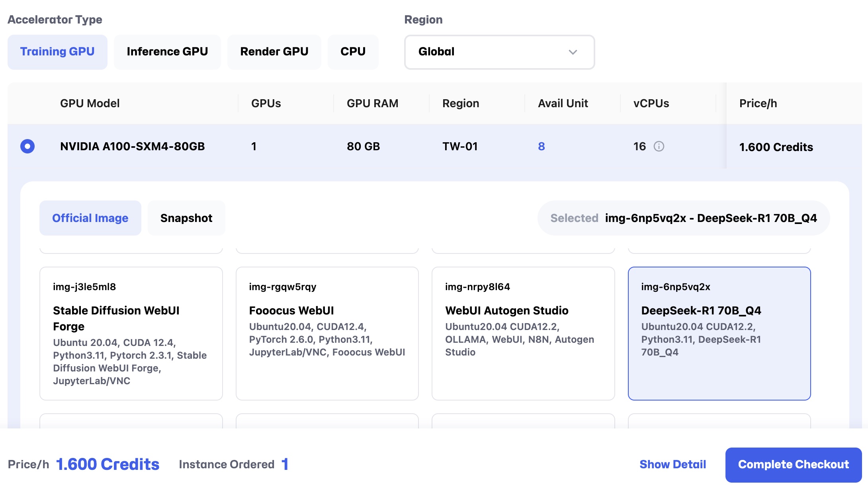Switch to the Inference GPU tab

click(x=167, y=52)
